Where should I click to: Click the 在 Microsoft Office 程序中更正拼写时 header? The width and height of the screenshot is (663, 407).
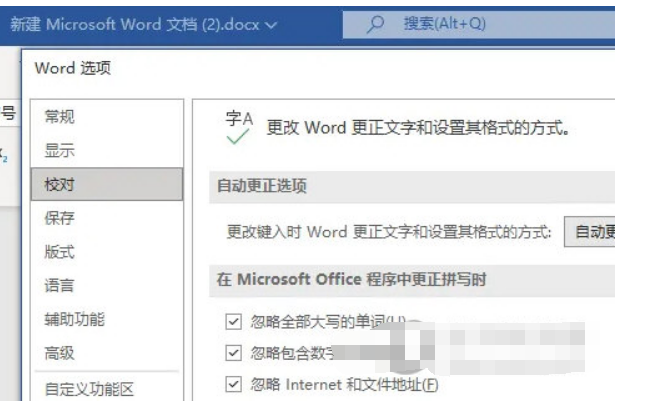click(412, 280)
